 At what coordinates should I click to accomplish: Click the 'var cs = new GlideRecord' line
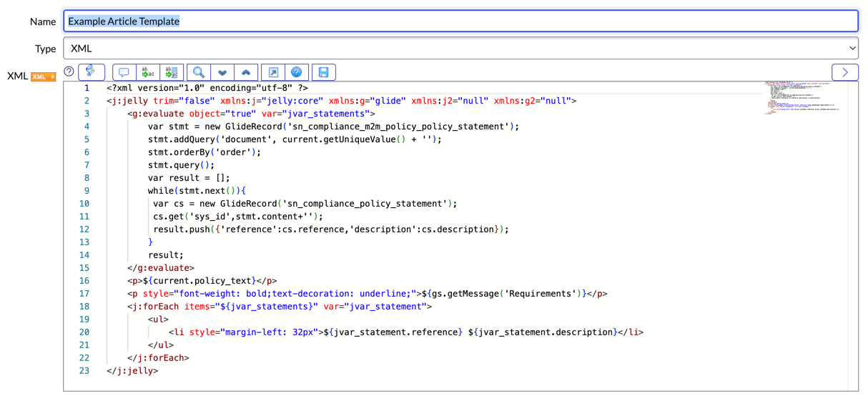(305, 204)
